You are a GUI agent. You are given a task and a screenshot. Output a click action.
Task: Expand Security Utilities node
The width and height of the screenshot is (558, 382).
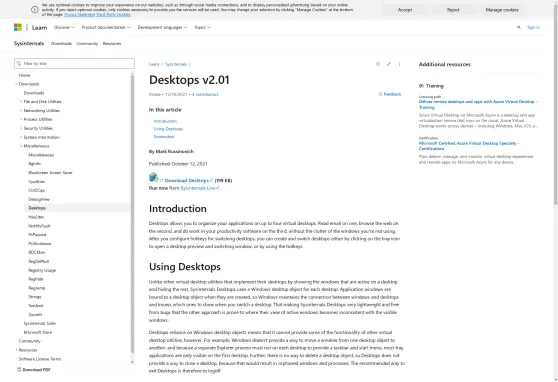21,128
